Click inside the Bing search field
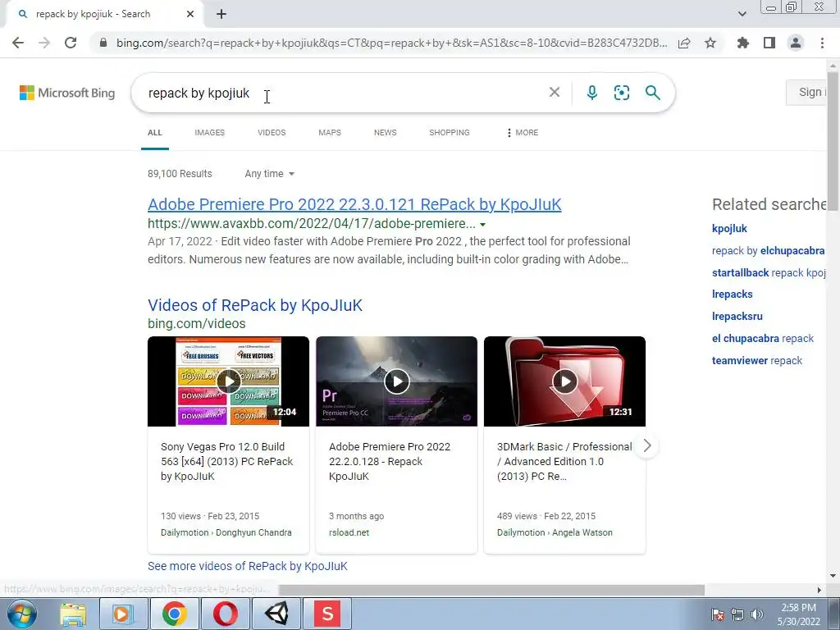The width and height of the screenshot is (840, 630). coord(343,94)
